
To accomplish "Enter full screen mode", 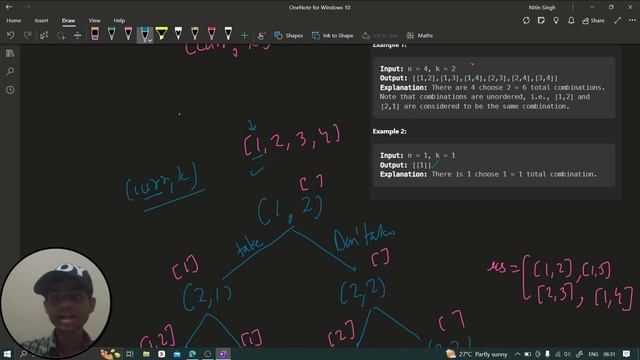I will click(x=618, y=20).
